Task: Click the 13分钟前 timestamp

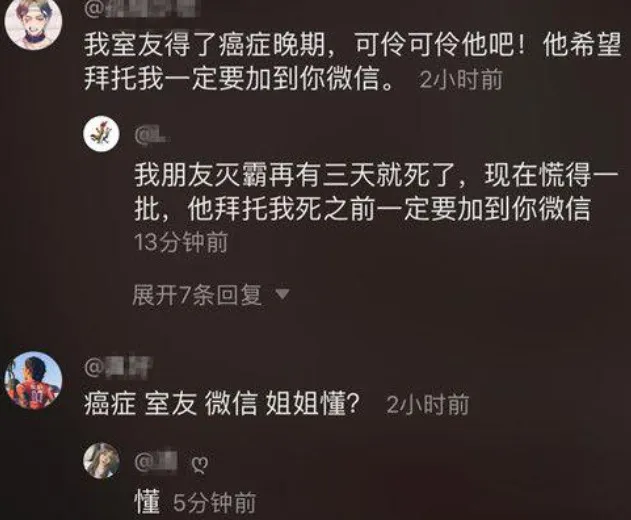Action: point(181,242)
